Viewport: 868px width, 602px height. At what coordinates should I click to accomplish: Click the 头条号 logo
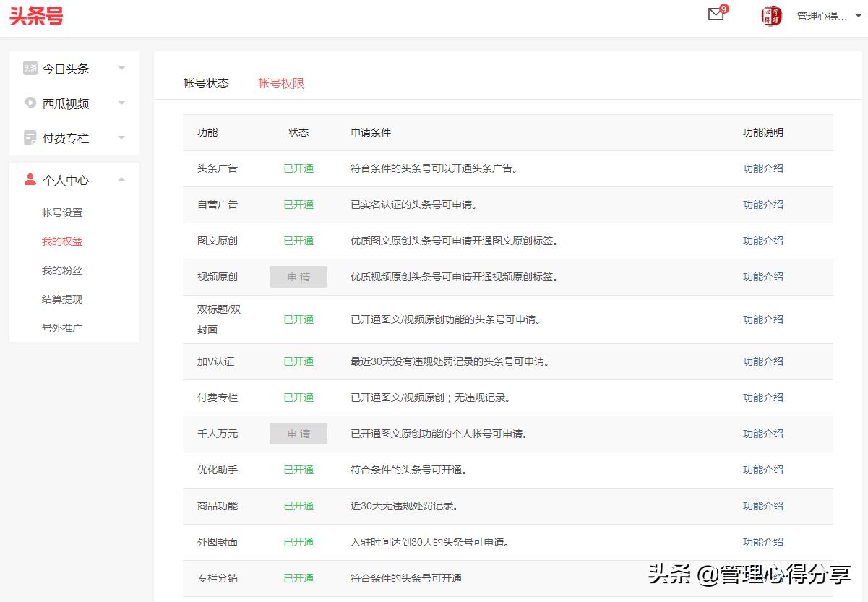pos(36,16)
